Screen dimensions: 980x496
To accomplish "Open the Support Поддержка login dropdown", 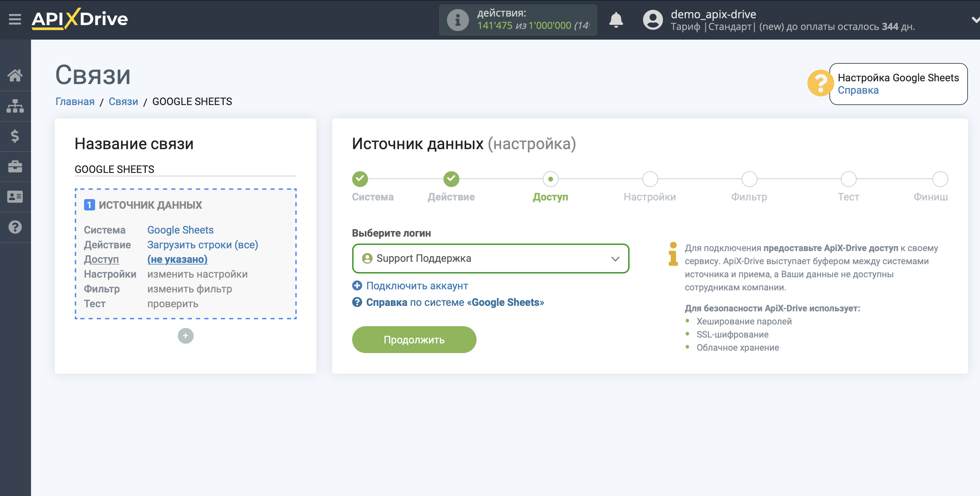I will point(490,259).
